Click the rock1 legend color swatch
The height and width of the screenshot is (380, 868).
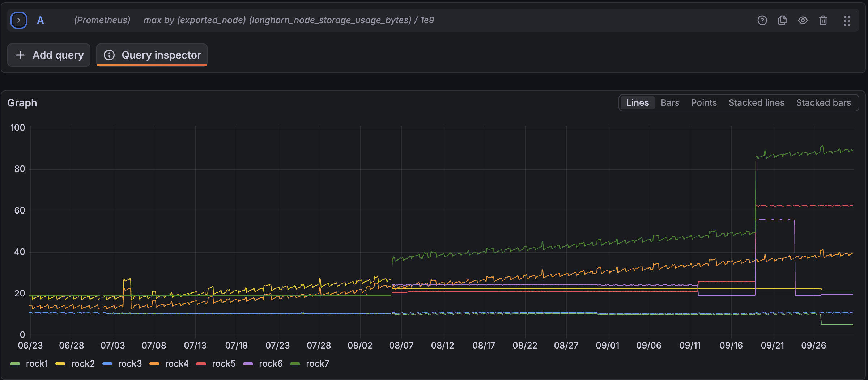coord(15,364)
